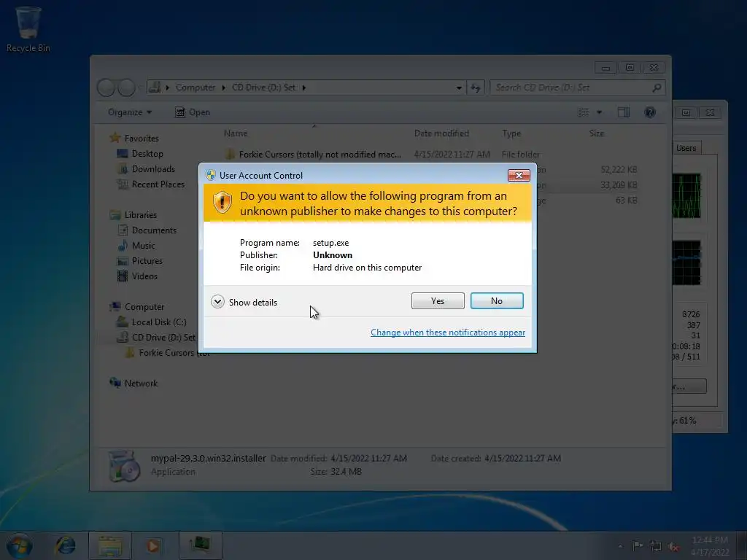
Task: Click Yes to allow setup.exe
Action: click(438, 301)
